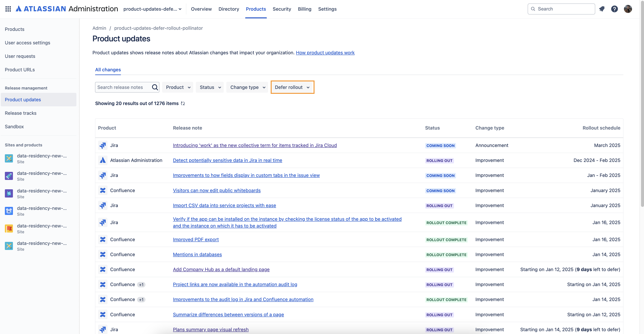Select the All changes tab
The image size is (644, 334).
(108, 70)
